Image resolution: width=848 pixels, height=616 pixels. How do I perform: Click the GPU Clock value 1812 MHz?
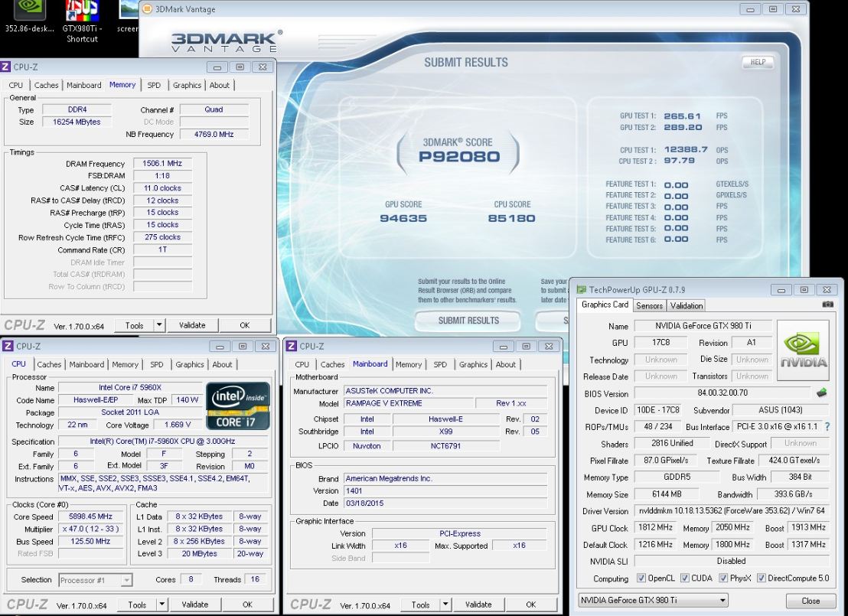point(655,527)
